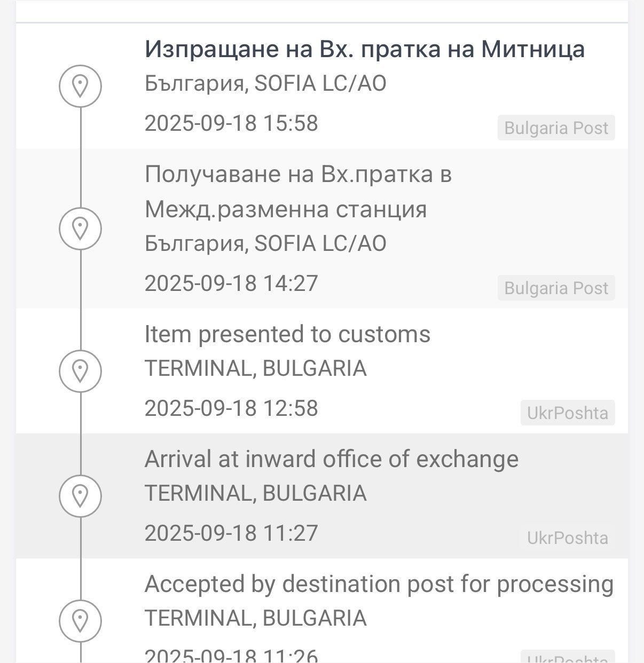Viewport: 644px width, 663px height.
Task: Click timestamp 2025-09-18 14:27
Action: 231,283
